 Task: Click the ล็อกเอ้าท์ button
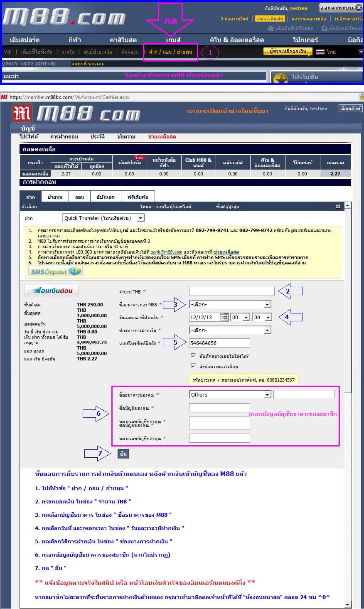point(351,108)
